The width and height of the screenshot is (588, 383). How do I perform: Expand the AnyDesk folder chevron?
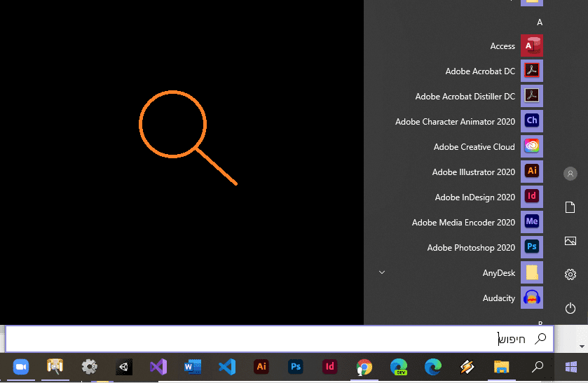382,272
